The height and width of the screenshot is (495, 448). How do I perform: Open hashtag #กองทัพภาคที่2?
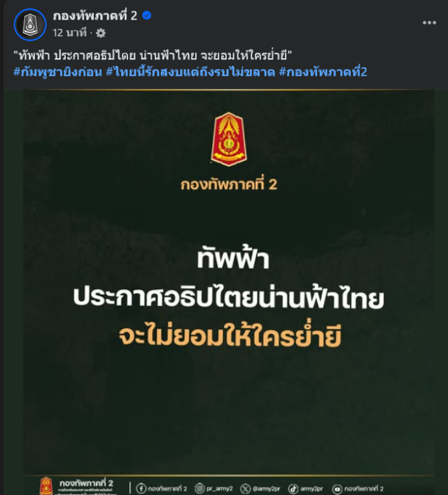(323, 72)
